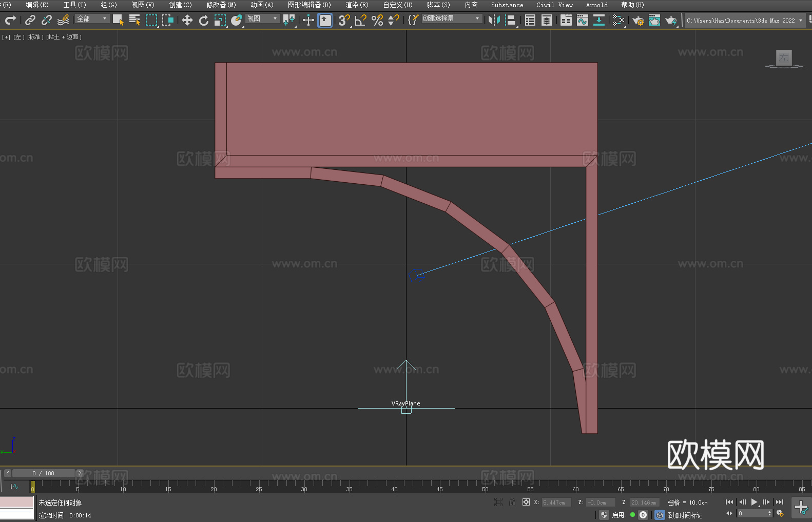The image size is (812, 522).
Task: Select the Link tool (chain icon)
Action: pyautogui.click(x=30, y=20)
